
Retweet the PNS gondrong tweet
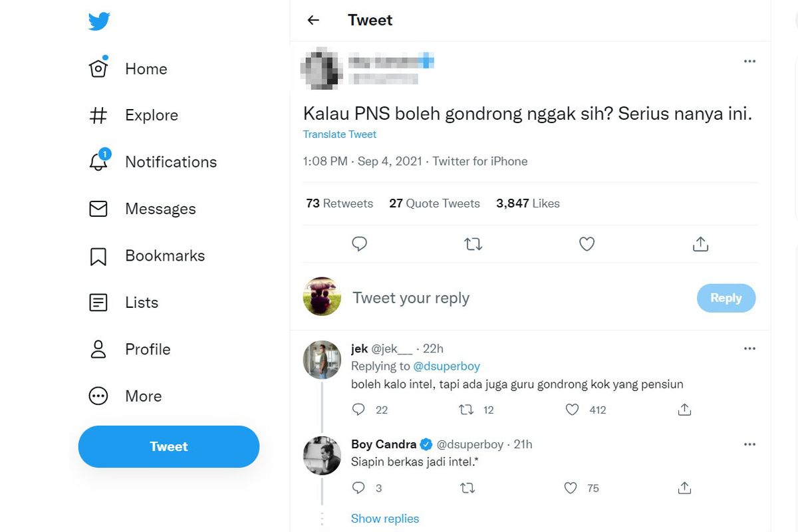pos(473,244)
